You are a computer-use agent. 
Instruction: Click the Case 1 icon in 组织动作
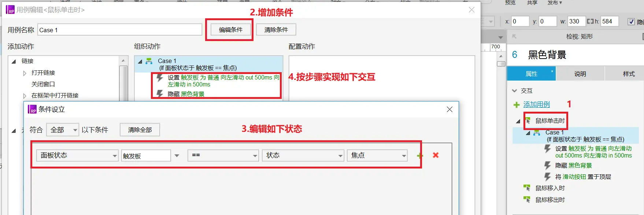point(149,61)
